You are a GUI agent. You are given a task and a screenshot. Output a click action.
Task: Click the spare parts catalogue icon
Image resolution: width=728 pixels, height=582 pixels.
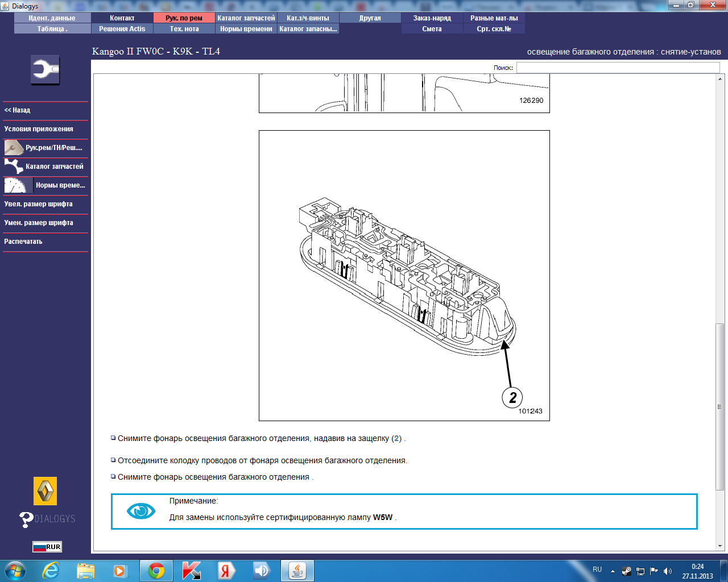13,167
